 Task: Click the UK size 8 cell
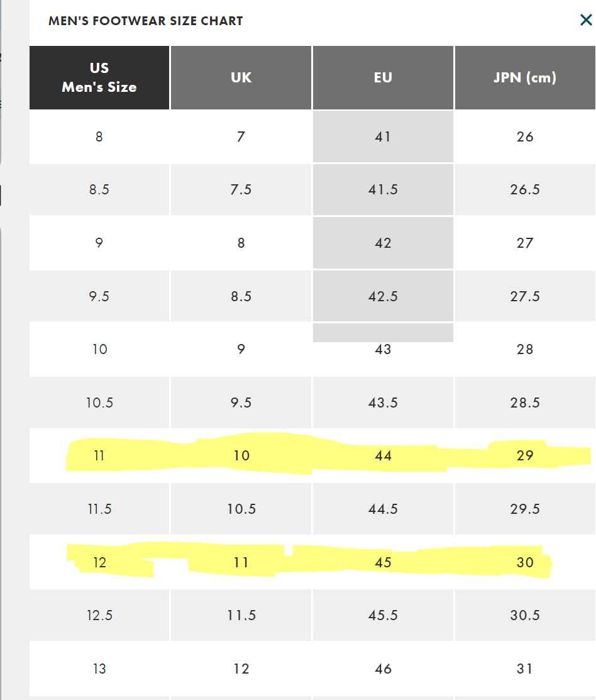241,243
